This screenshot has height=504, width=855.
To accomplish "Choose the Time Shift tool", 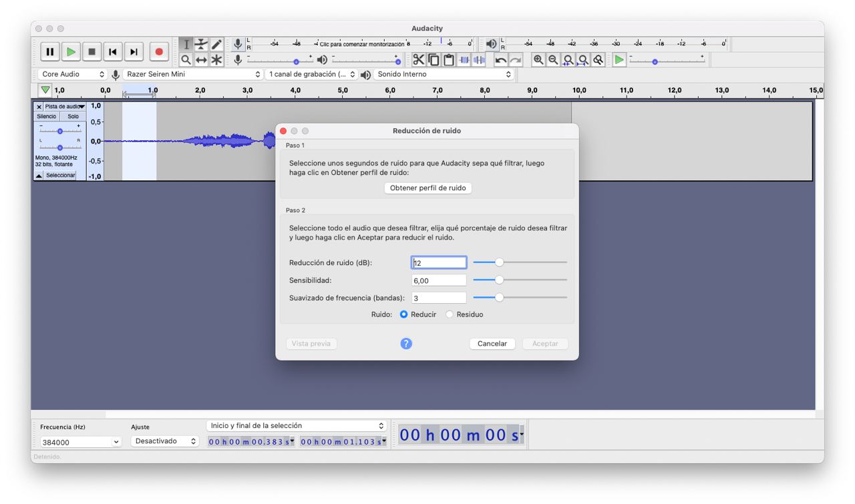I will (201, 59).
